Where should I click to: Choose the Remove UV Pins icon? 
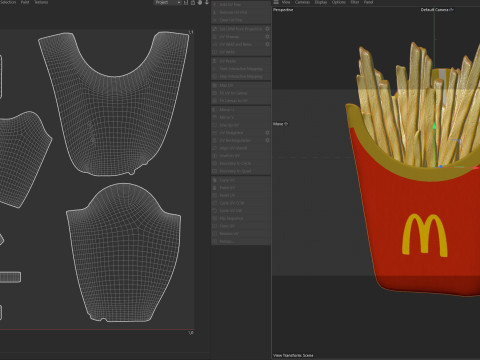[x=215, y=12]
